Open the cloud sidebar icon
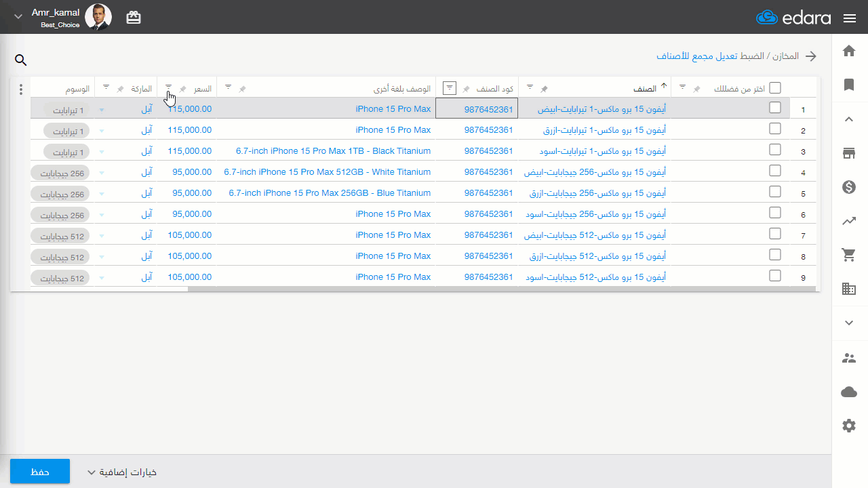 coord(848,392)
